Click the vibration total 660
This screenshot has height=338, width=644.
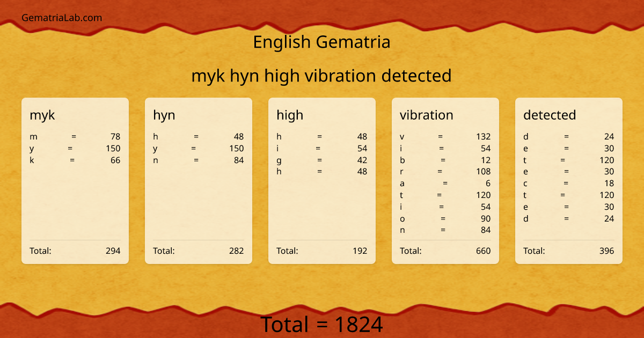point(484,251)
